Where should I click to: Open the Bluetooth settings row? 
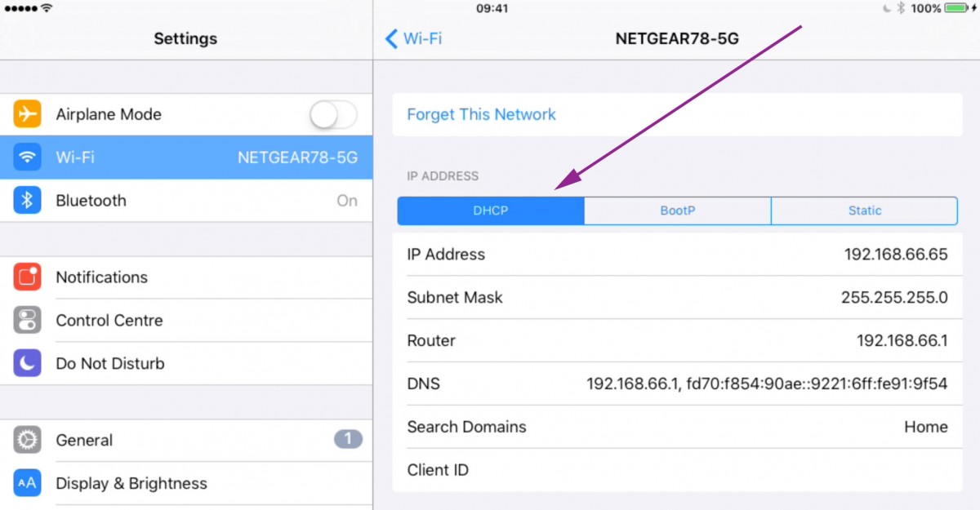[186, 201]
